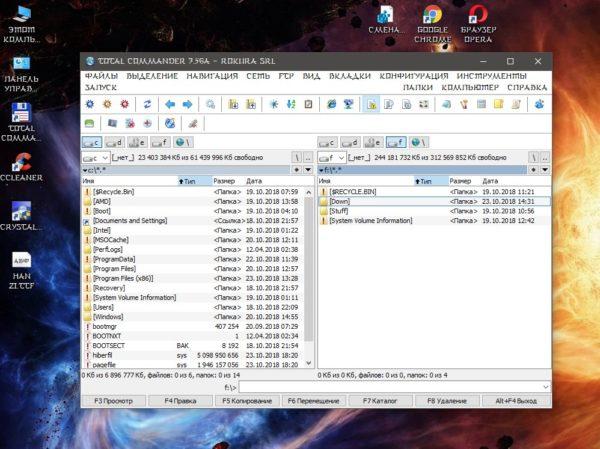Open network neighborhood button in left panel
Image resolution: width=600 pixels, height=449 pixels.
pyautogui.click(x=183, y=143)
